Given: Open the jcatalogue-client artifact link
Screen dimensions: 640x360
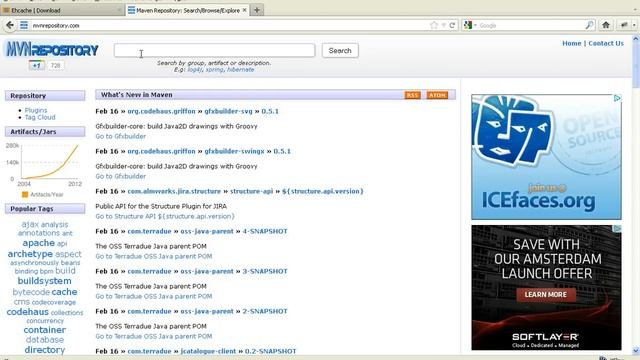Looking at the screenshot, I should click(208, 351).
